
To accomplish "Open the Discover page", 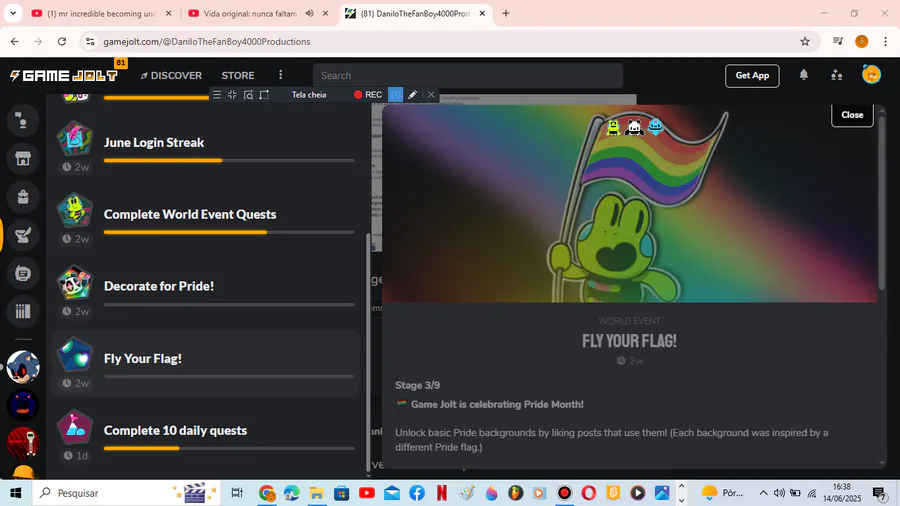I will 171,75.
